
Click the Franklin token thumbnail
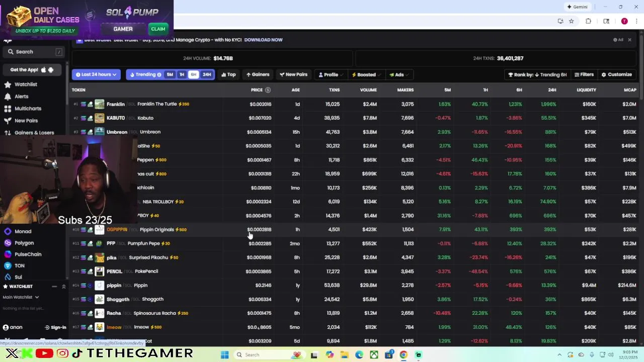pos(99,104)
